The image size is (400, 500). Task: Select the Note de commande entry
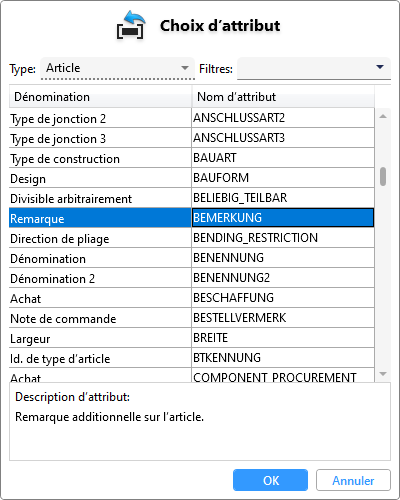tap(191, 318)
